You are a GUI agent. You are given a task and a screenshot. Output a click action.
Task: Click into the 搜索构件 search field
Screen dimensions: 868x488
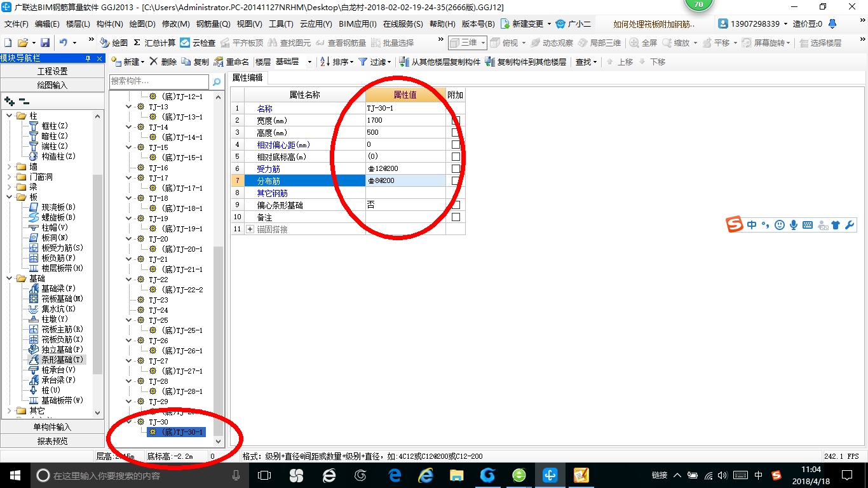pyautogui.click(x=159, y=81)
